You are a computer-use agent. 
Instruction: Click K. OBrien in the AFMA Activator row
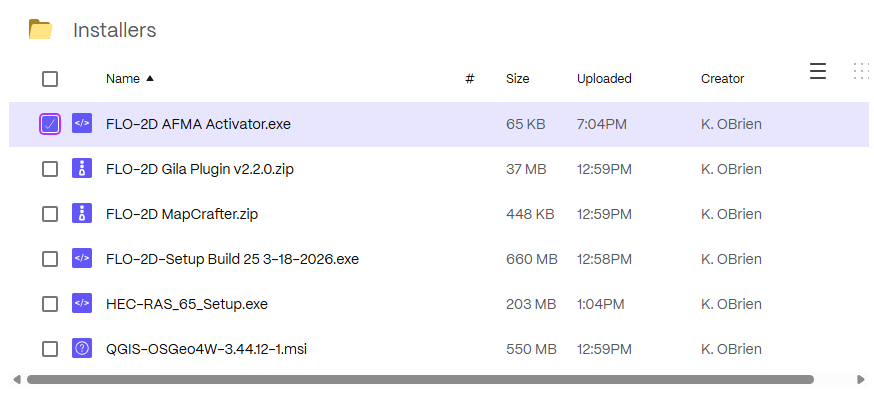pyautogui.click(x=731, y=124)
